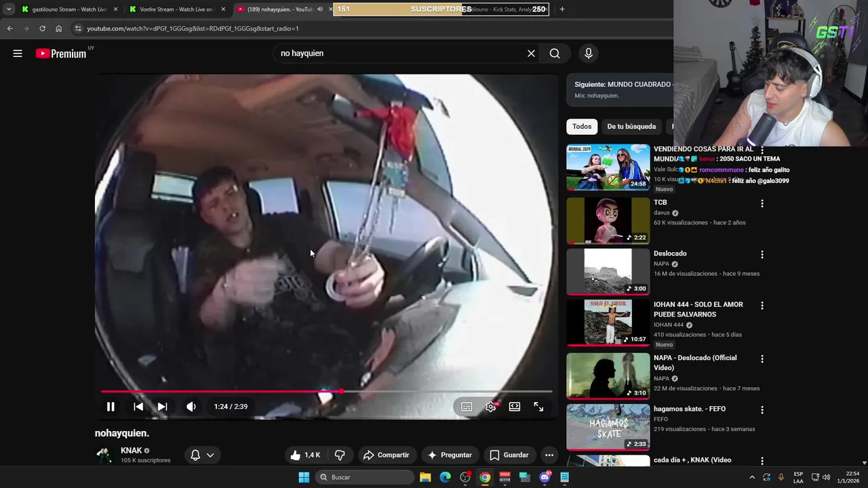Image resolution: width=868 pixels, height=488 pixels.
Task: Open the VENDIENDO COSAS video thumbnail
Action: pyautogui.click(x=608, y=167)
